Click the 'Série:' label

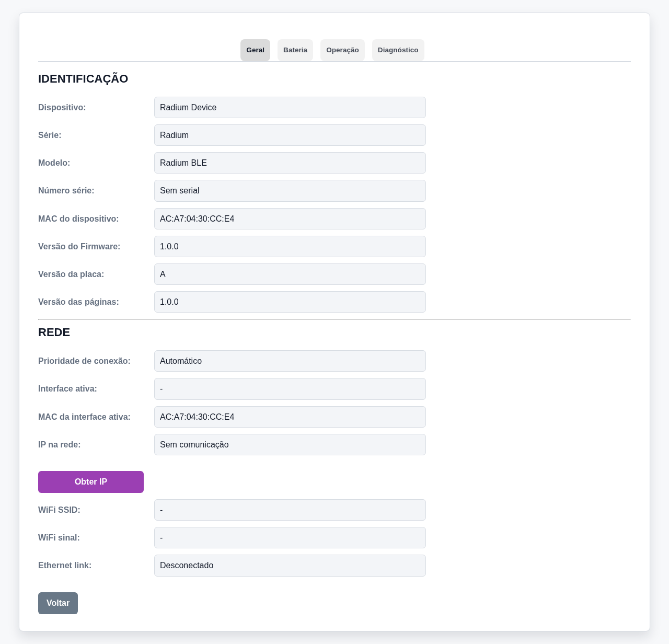[50, 135]
